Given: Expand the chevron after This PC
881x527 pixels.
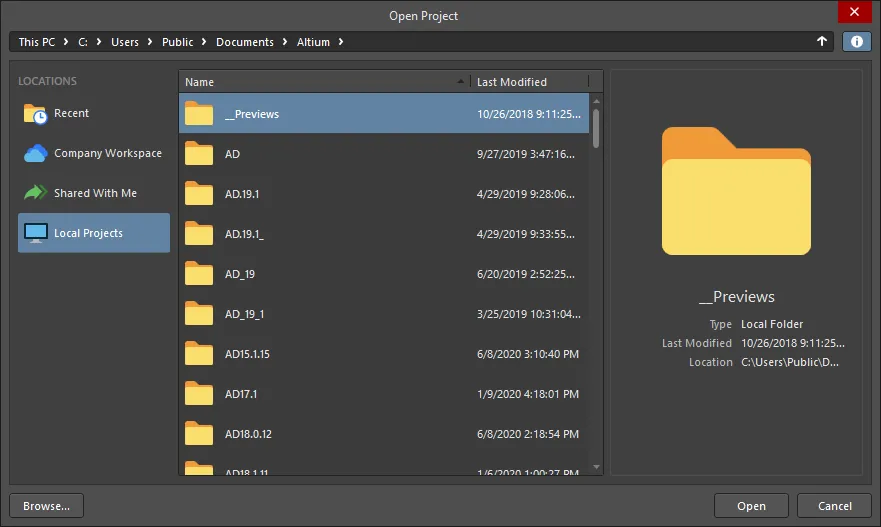Looking at the screenshot, I should point(66,42).
